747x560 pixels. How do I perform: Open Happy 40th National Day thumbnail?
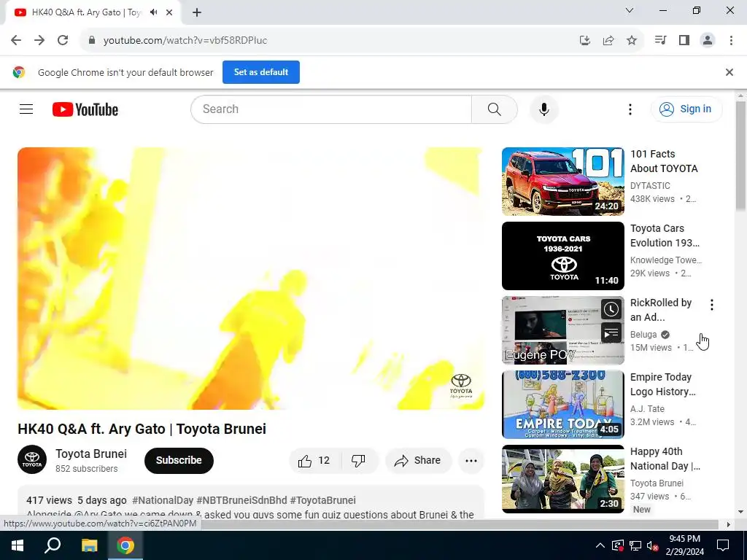562,478
